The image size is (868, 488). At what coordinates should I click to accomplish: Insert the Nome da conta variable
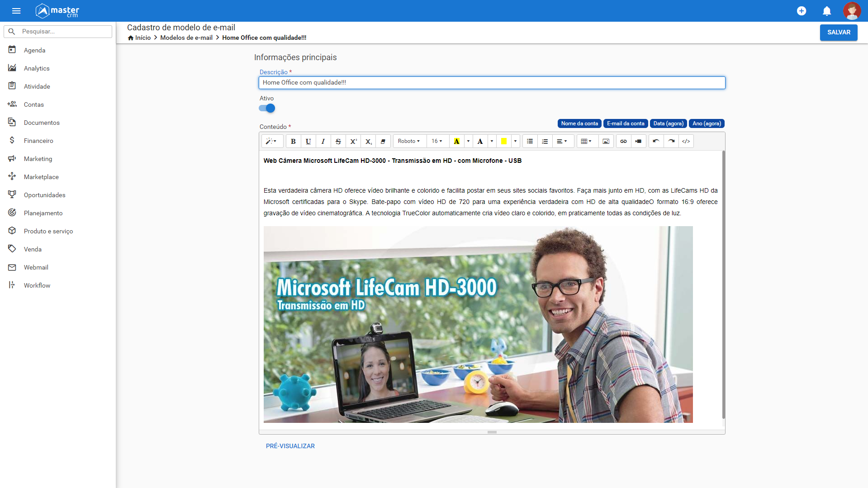579,123
